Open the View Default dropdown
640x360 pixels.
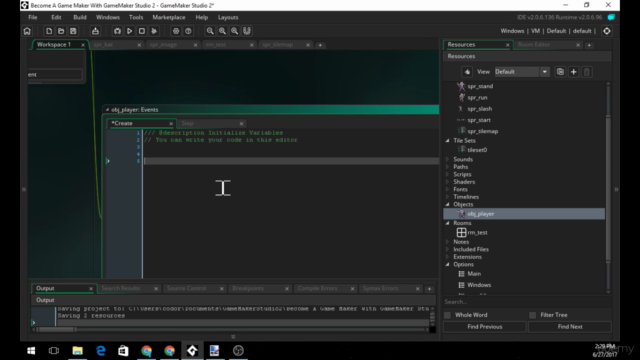(x=522, y=72)
